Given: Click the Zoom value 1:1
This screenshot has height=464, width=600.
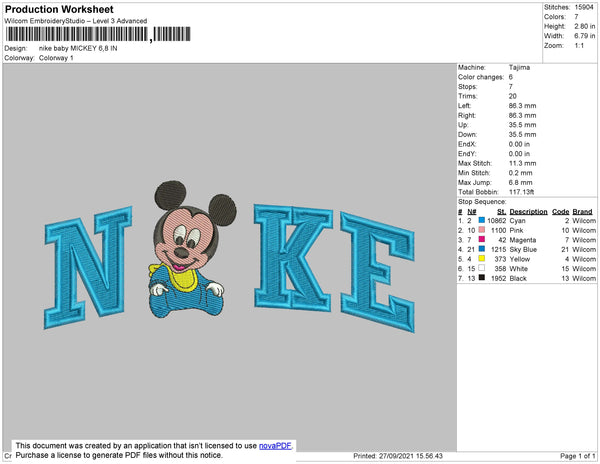Looking at the screenshot, I should coord(579,46).
